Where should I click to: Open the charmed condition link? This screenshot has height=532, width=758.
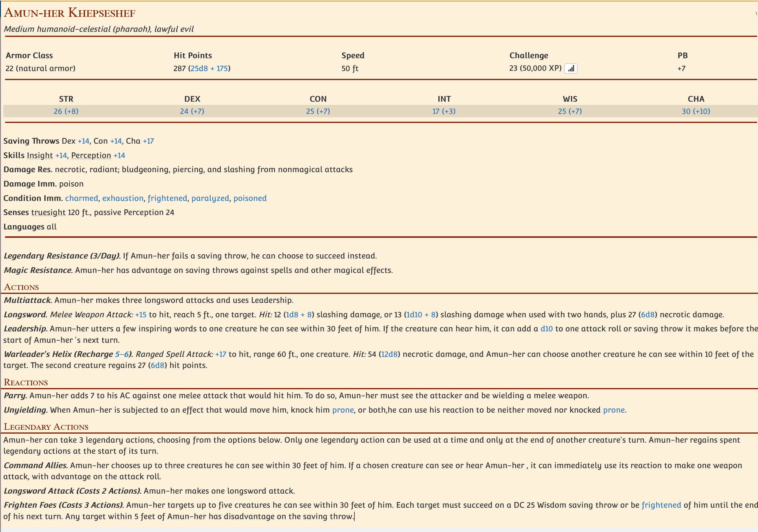pos(82,198)
